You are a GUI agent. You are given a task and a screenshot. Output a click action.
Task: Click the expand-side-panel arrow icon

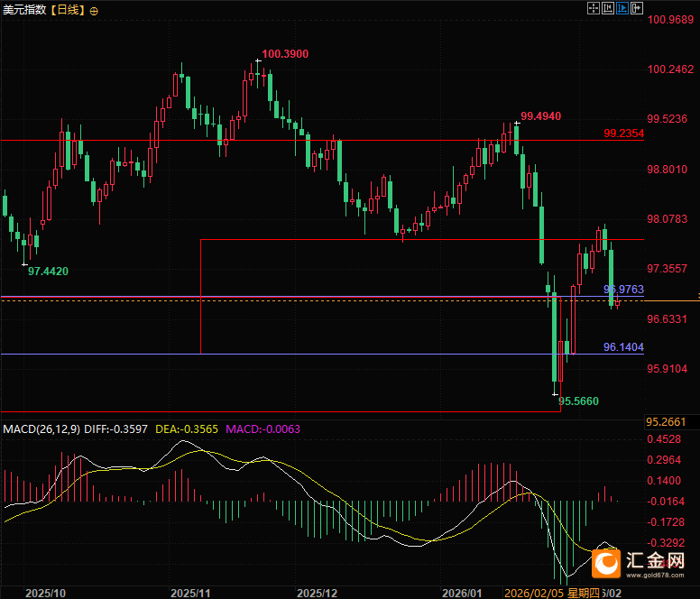[637, 8]
